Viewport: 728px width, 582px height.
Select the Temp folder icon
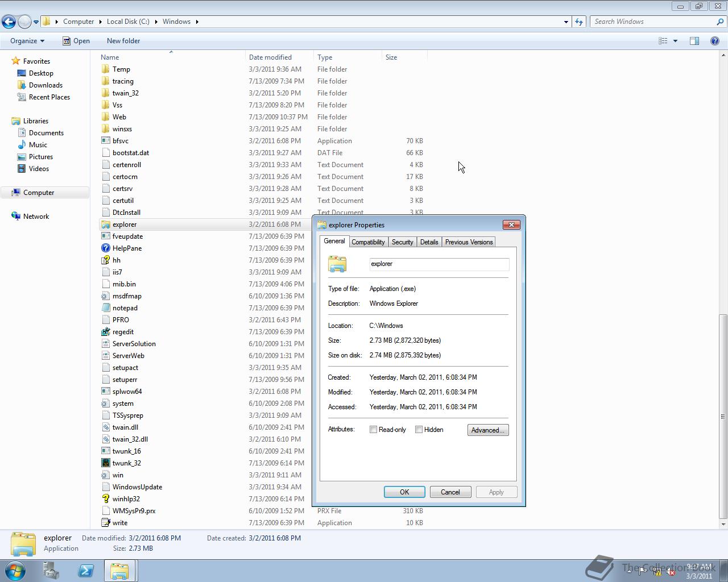(x=105, y=69)
